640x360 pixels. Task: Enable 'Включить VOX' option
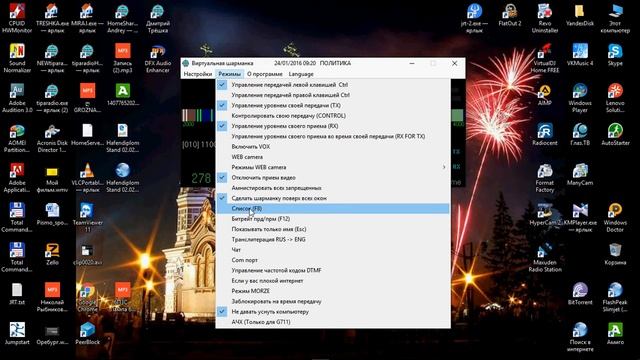[333, 147]
